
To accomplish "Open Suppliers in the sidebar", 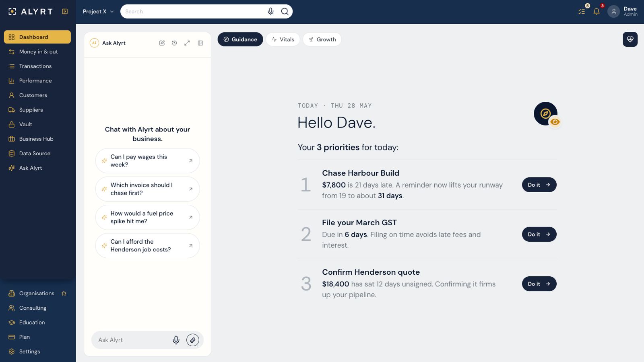I will (37, 110).
